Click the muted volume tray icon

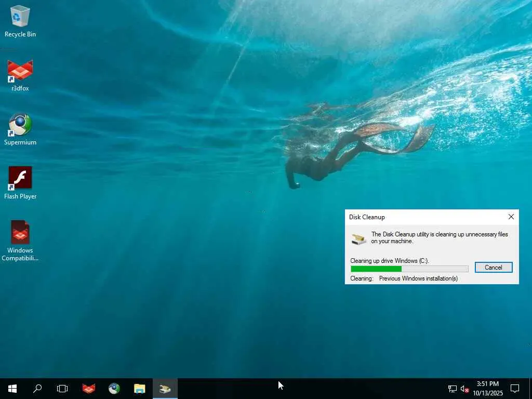click(464, 389)
